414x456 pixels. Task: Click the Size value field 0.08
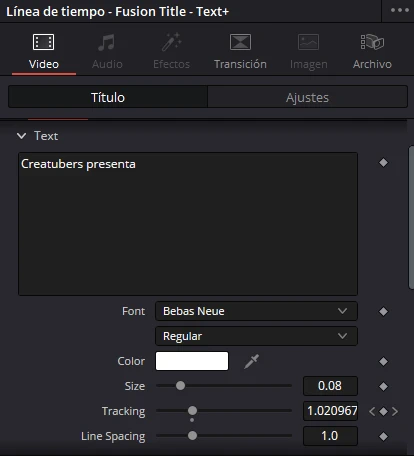[x=330, y=386]
